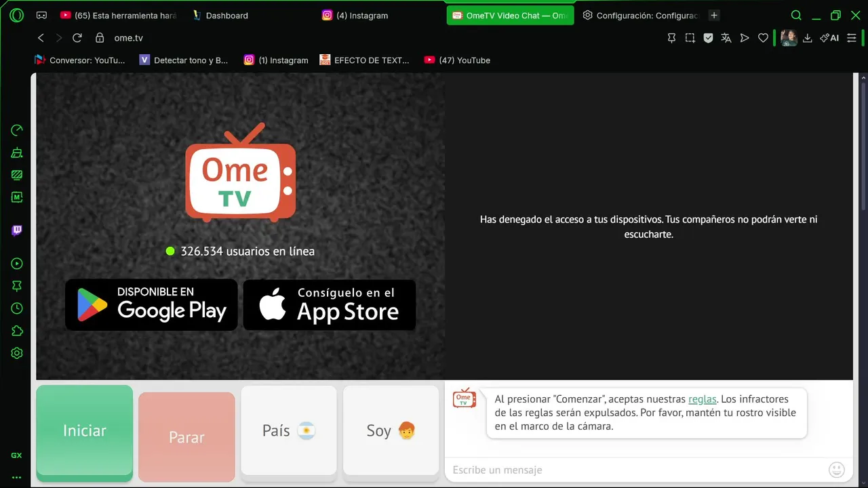Switch to the YouTube 'Esta herramienta' tab
This screenshot has height=488, width=868.
click(x=118, y=15)
